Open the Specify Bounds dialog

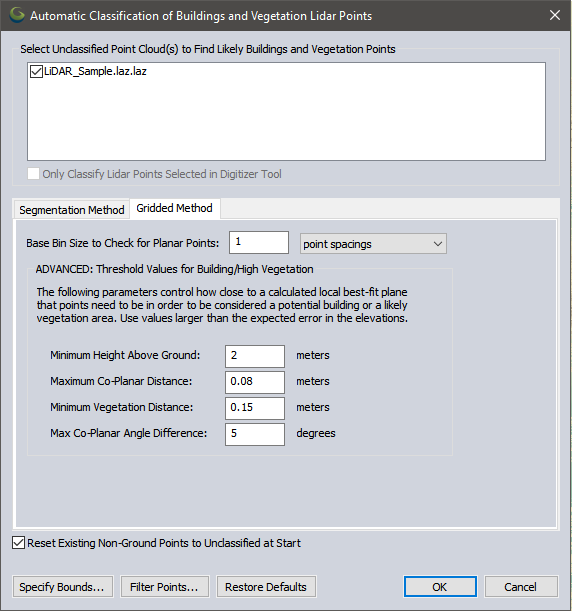(x=63, y=587)
